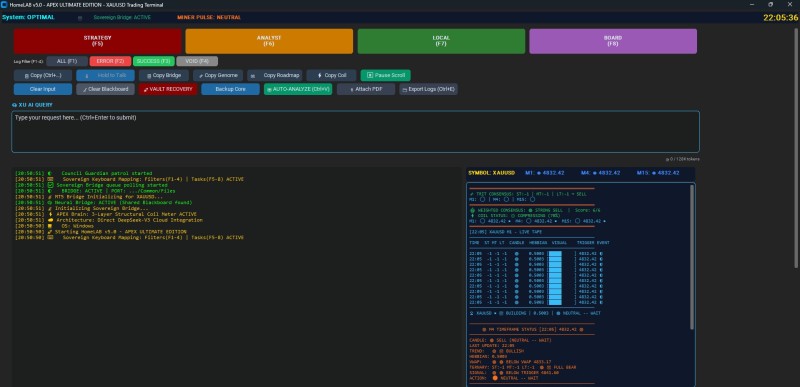Click the market panel vertical scrollbar

click(x=692, y=257)
